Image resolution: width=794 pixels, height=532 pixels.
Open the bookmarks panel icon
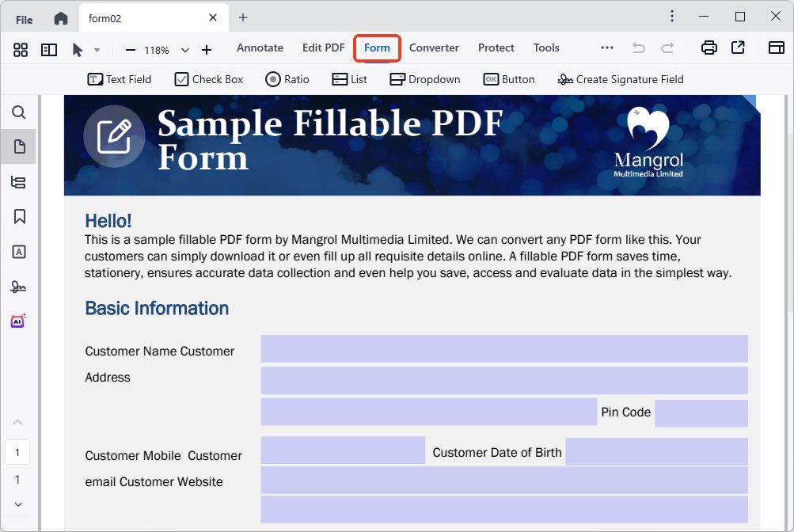tap(19, 216)
